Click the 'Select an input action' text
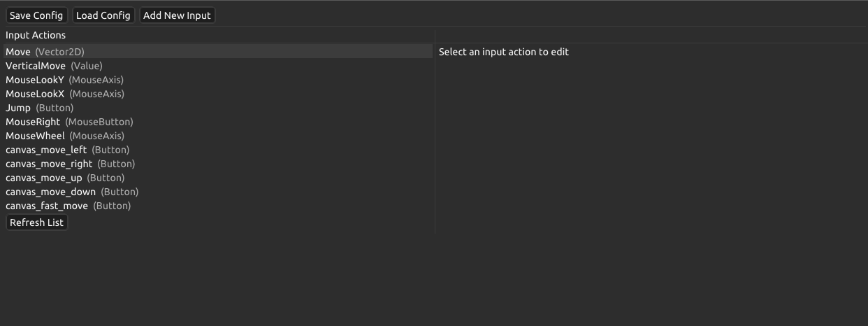This screenshot has height=326, width=868. (x=503, y=52)
